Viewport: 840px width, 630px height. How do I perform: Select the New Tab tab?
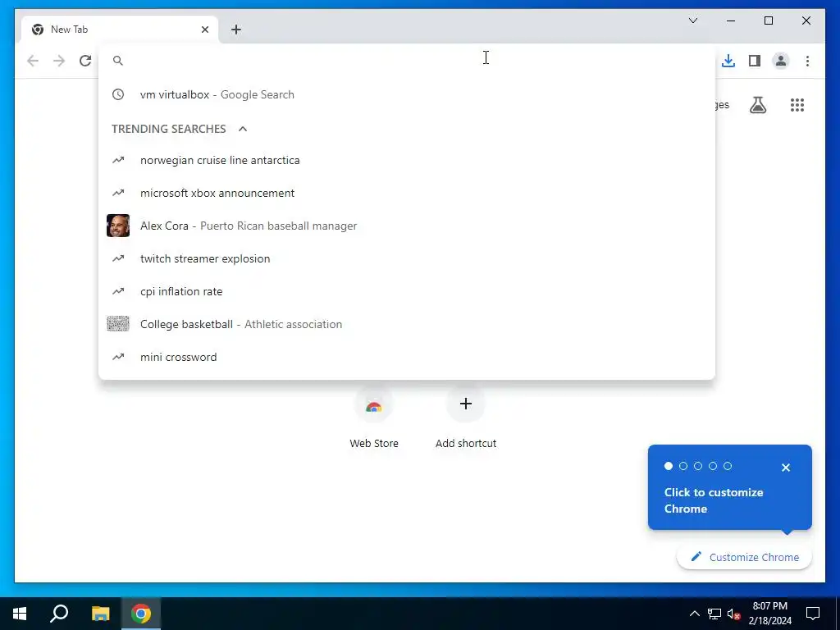coord(119,30)
